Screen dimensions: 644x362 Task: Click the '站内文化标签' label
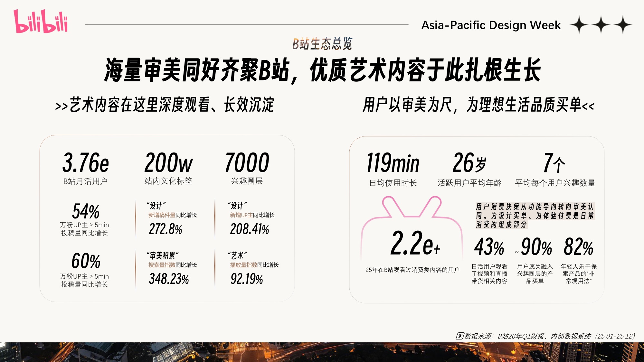click(168, 181)
